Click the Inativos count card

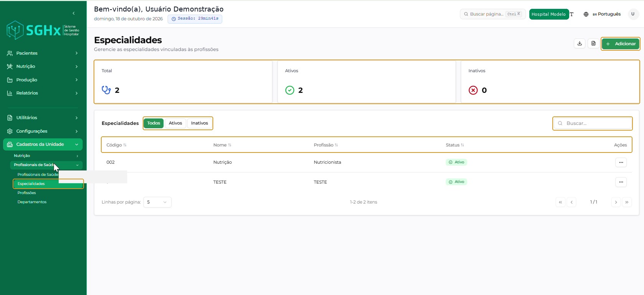point(550,82)
